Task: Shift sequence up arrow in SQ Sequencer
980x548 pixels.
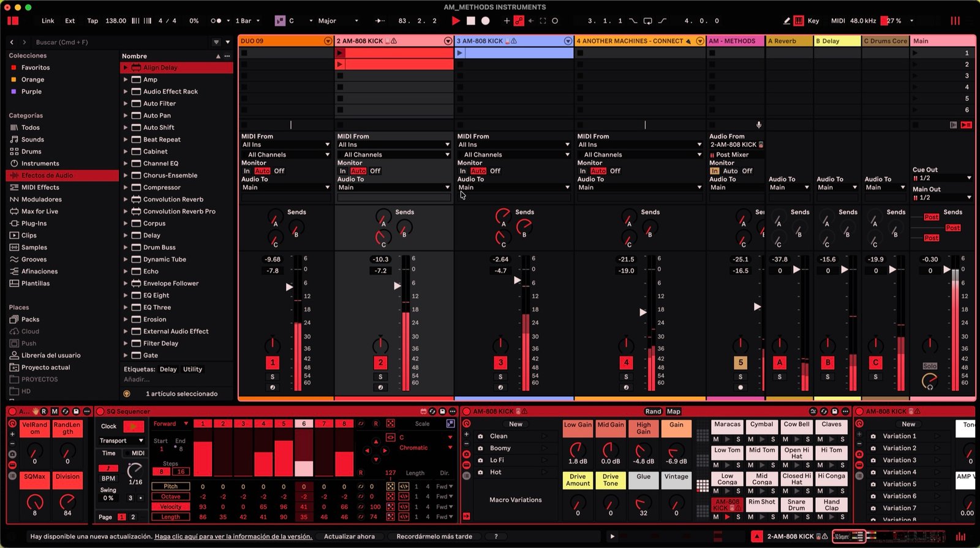Action: click(x=376, y=441)
